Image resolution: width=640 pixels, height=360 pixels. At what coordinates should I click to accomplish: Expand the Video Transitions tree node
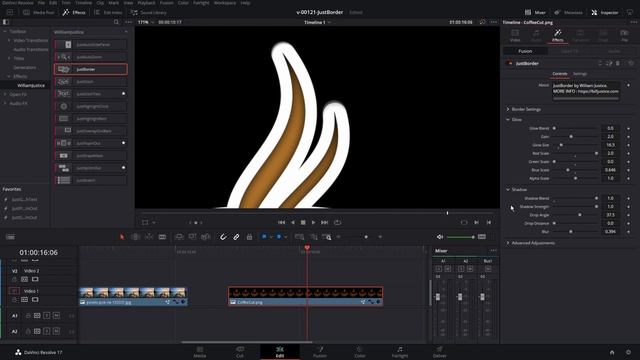click(x=9, y=40)
